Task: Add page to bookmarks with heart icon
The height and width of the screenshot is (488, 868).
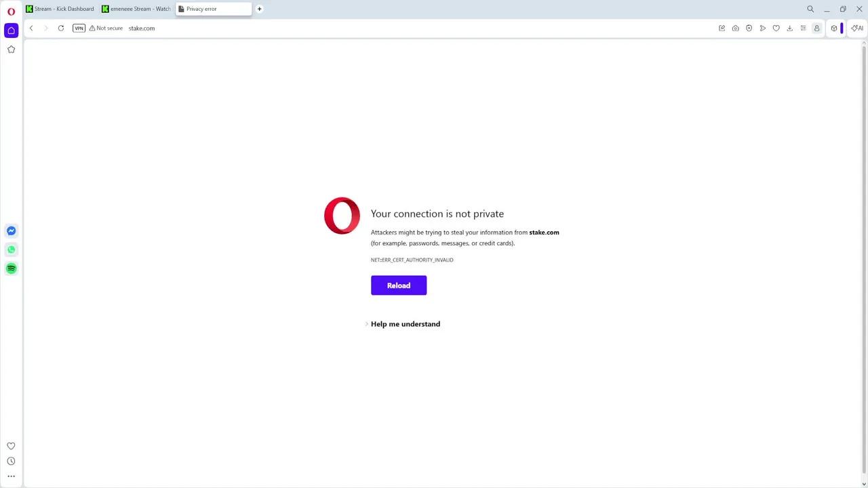Action: pyautogui.click(x=776, y=28)
